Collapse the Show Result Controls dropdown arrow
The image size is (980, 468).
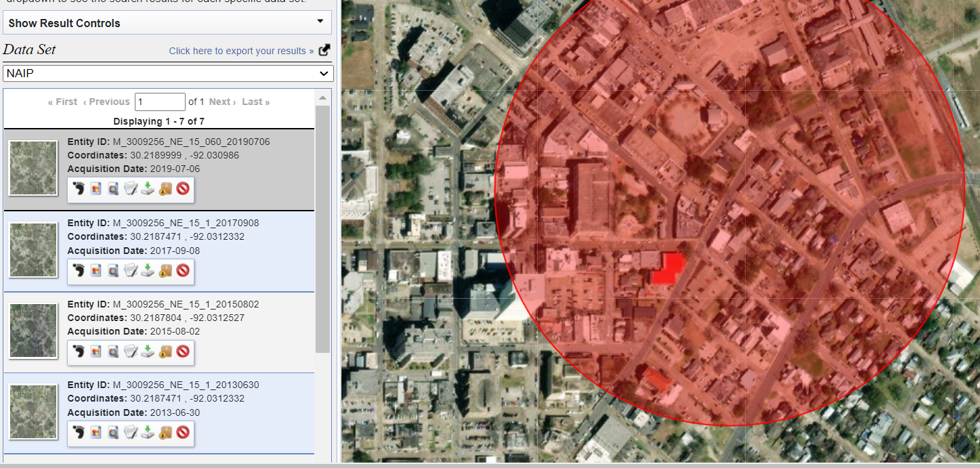point(320,22)
